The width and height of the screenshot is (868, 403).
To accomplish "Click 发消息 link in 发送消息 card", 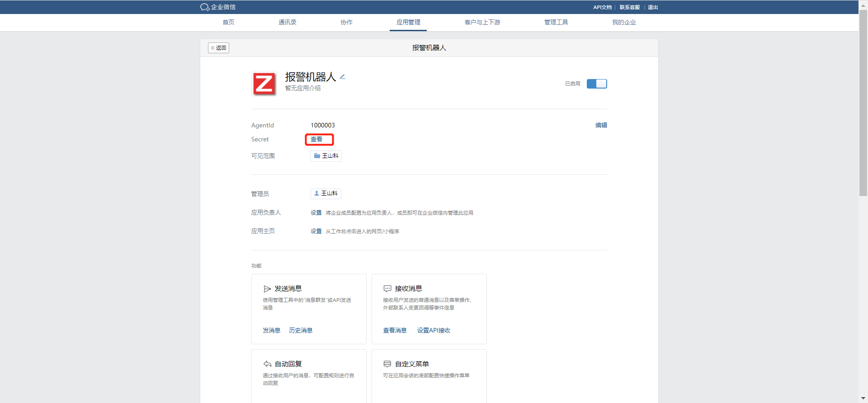I will click(x=271, y=331).
